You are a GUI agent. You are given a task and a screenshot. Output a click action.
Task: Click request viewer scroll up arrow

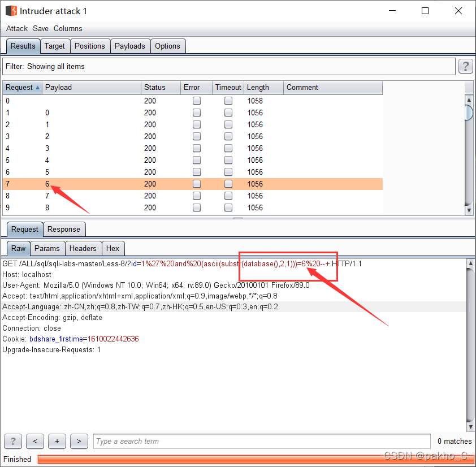pos(470,263)
